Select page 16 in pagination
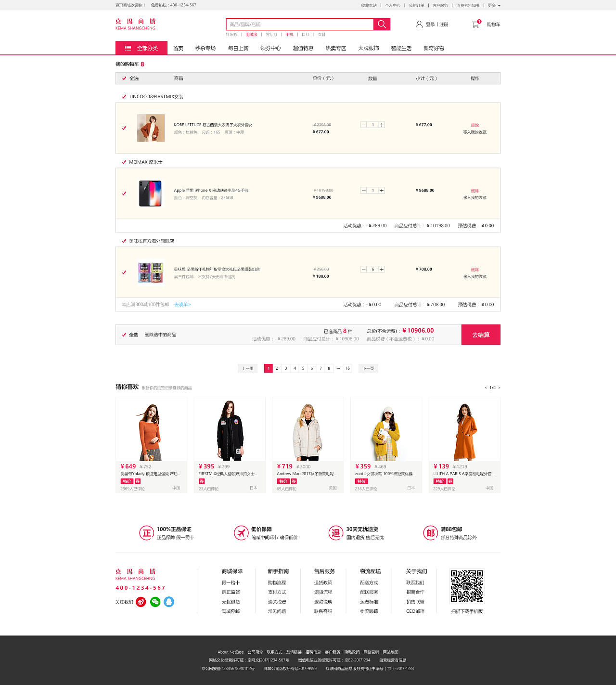This screenshot has width=616, height=685. point(347,368)
